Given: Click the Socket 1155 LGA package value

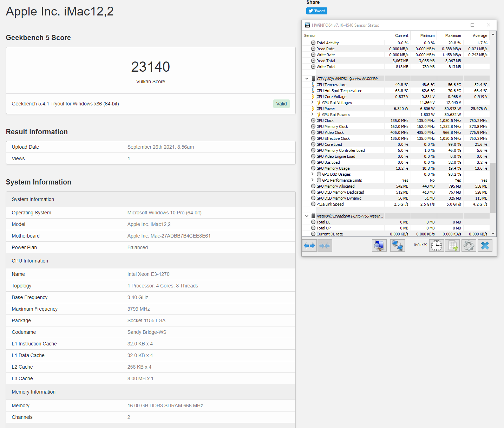Looking at the screenshot, I should [146, 320].
